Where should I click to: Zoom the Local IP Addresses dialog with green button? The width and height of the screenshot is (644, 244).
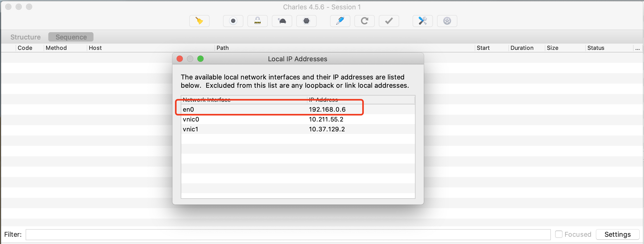pyautogui.click(x=200, y=59)
